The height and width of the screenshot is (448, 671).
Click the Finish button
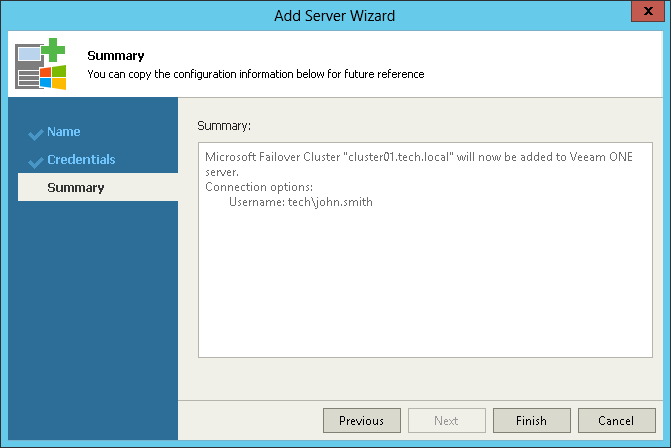[x=531, y=421]
